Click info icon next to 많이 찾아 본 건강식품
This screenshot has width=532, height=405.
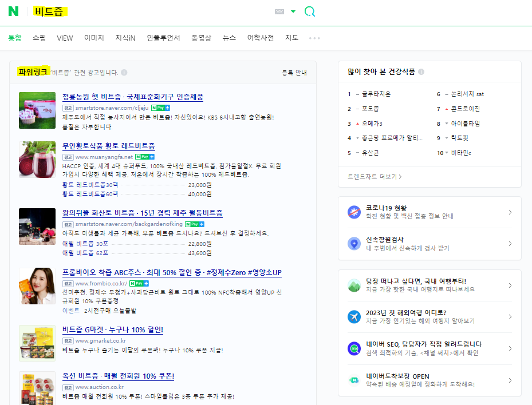(x=421, y=72)
